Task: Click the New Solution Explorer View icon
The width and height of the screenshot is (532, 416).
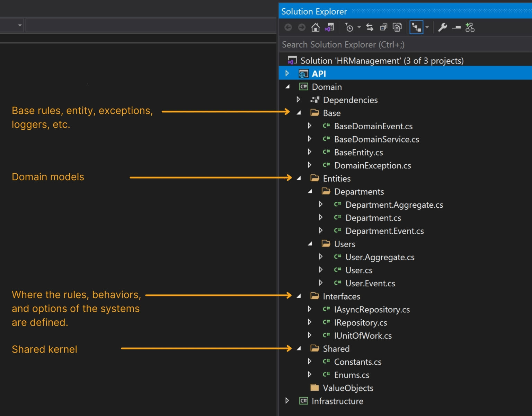Action: (x=470, y=27)
